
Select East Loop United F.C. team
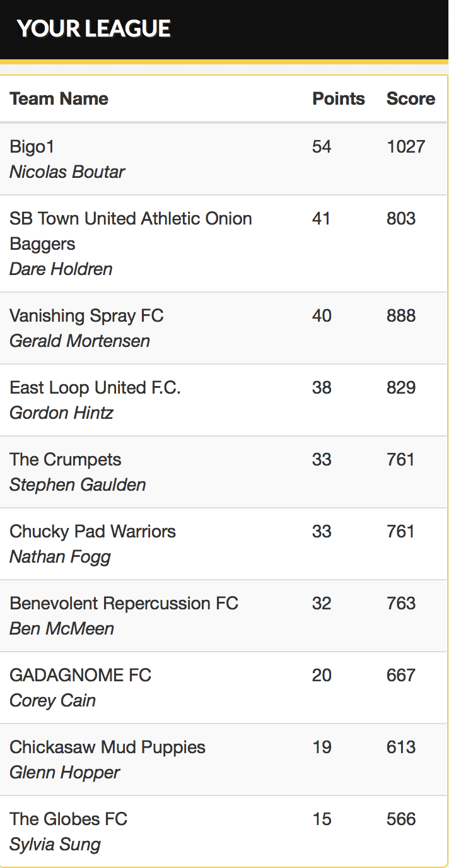[x=95, y=387]
